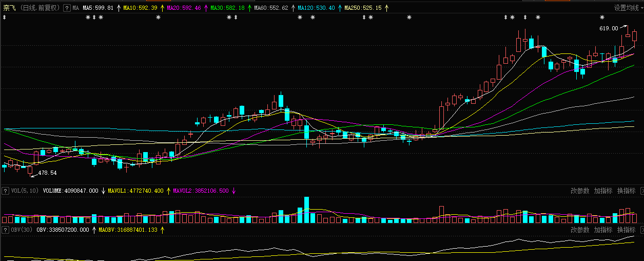Click the MA250:525.15 value

click(x=363, y=8)
